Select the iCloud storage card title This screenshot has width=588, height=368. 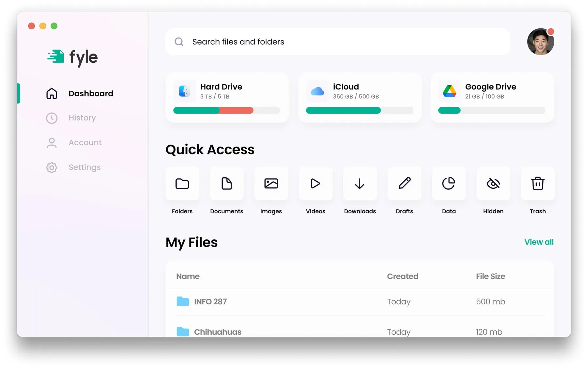pos(346,87)
